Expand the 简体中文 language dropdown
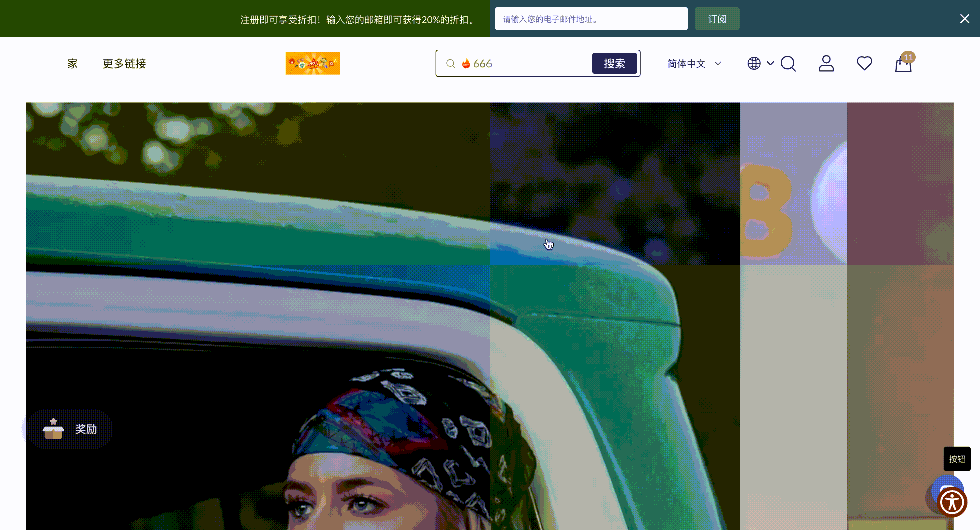Image resolution: width=980 pixels, height=530 pixels. click(694, 64)
